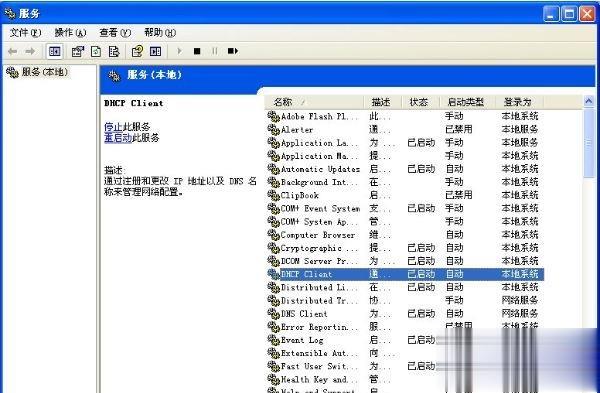Select the DCOM Server Pr... service name
The width and height of the screenshot is (600, 393).
pos(319,261)
